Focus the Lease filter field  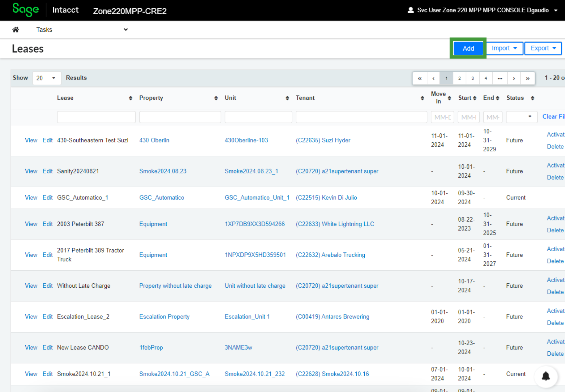(96, 117)
